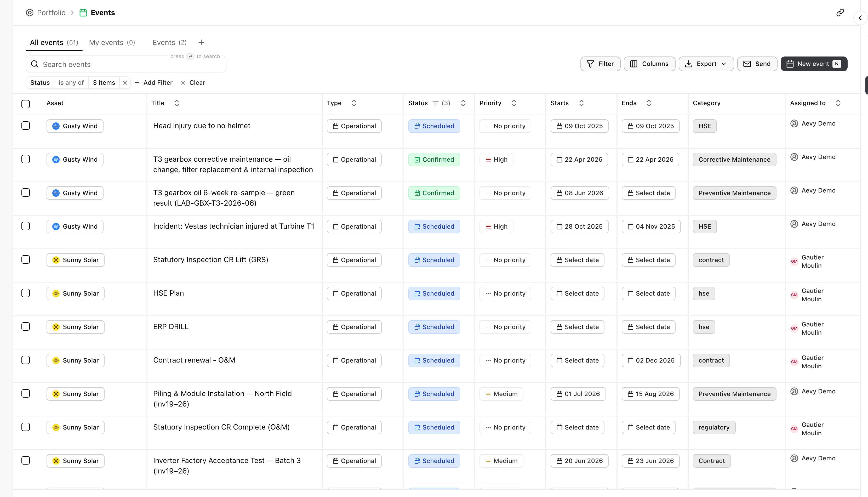Click the Send button

(757, 64)
